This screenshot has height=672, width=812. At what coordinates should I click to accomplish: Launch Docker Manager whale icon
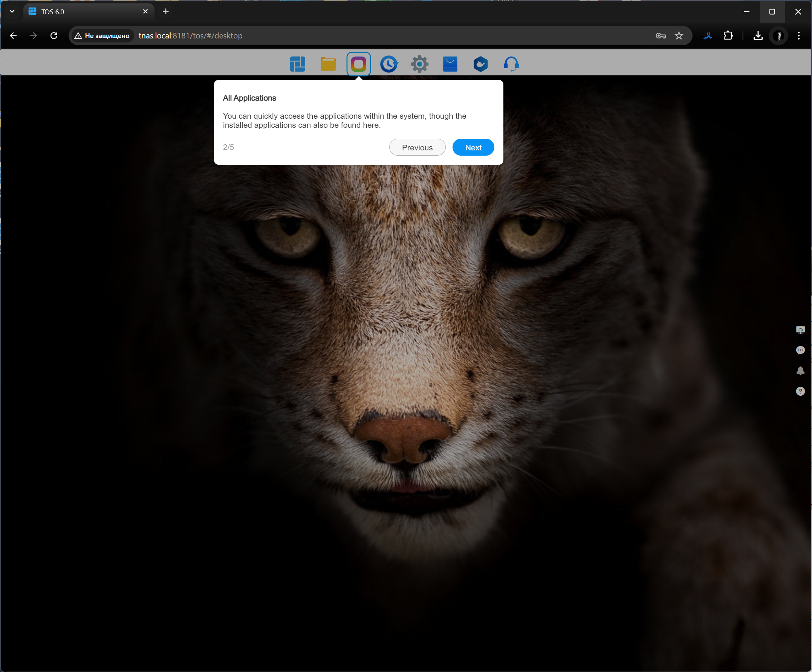tap(481, 64)
